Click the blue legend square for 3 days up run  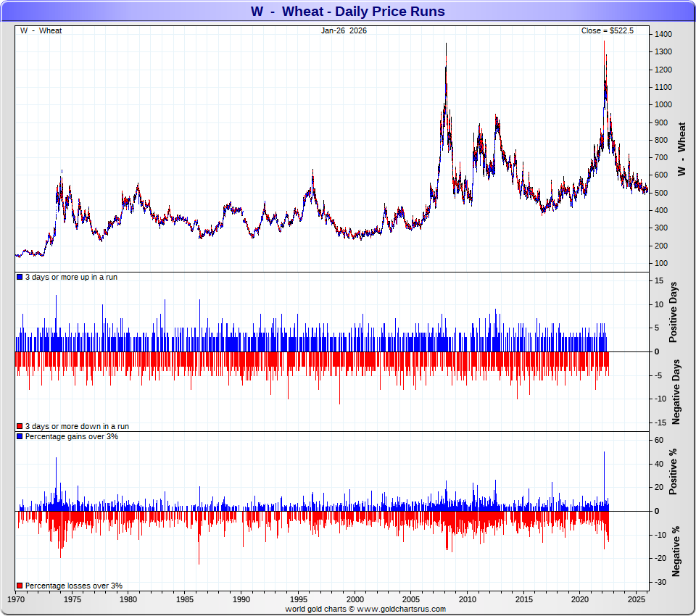point(20,278)
